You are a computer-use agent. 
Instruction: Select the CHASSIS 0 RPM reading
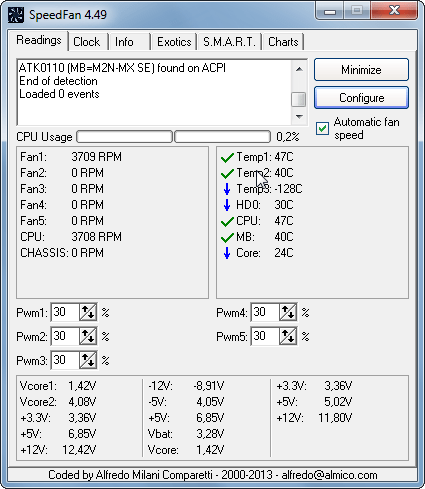coord(62,253)
